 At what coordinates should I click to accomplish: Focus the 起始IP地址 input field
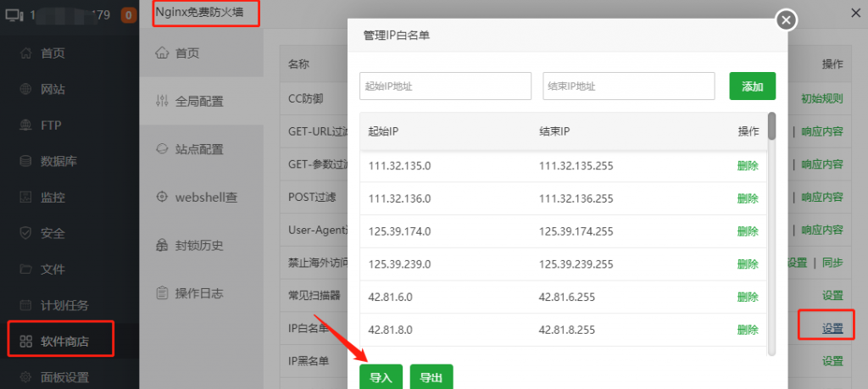pos(445,86)
